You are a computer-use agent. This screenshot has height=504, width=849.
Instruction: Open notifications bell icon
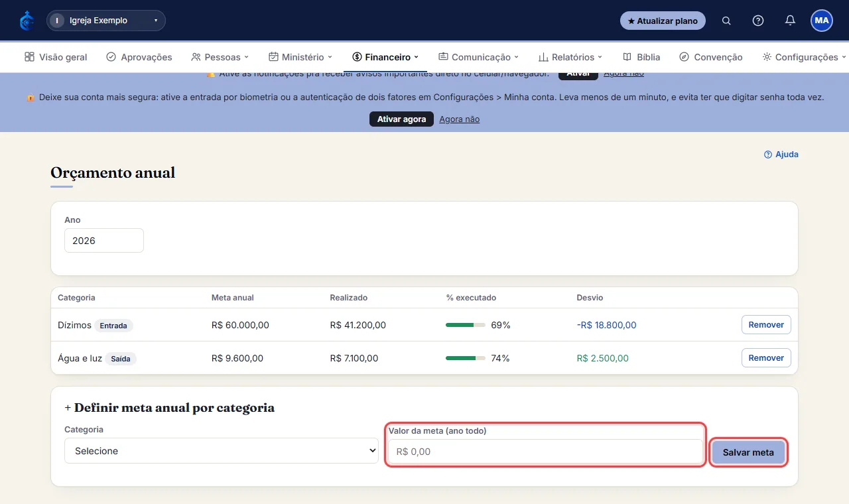click(x=790, y=21)
